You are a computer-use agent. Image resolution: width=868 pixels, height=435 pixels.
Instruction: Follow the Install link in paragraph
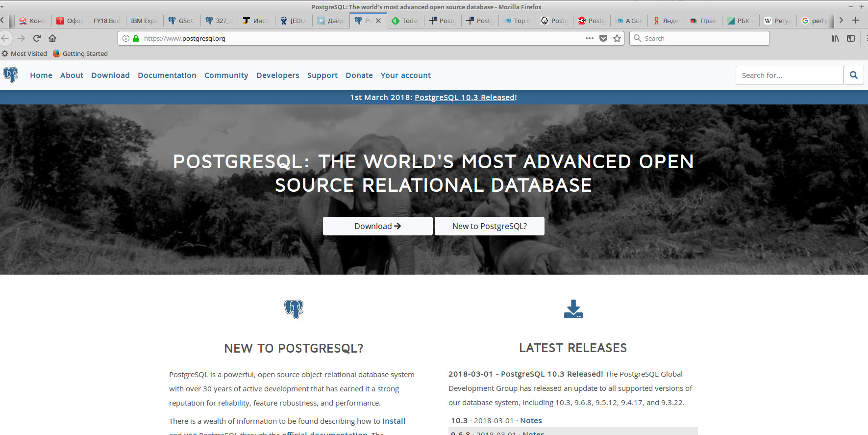coord(394,421)
